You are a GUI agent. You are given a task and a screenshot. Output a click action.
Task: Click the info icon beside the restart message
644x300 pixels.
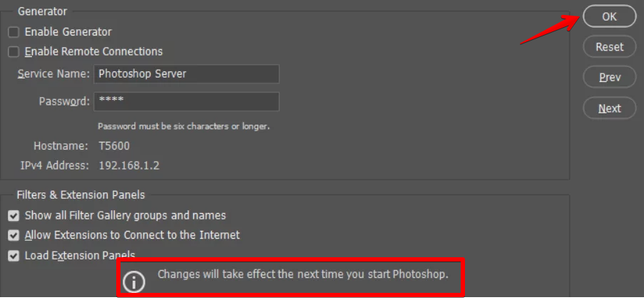pos(133,281)
